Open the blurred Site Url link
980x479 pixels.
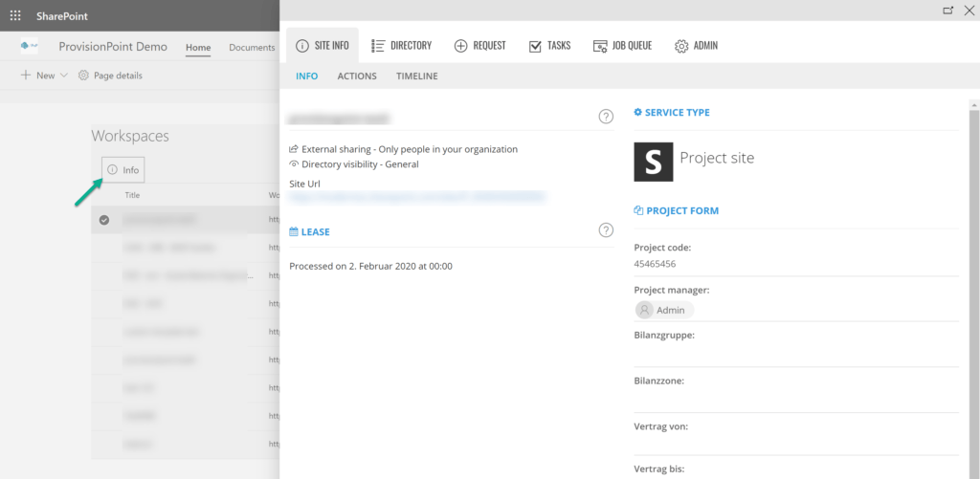(x=417, y=197)
